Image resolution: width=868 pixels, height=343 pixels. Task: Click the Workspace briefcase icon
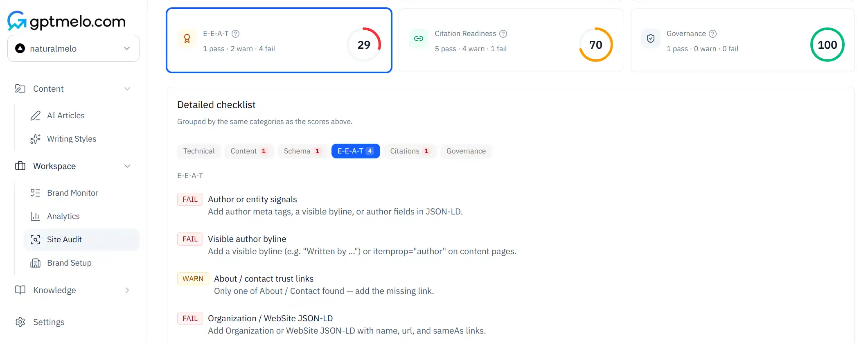click(20, 166)
